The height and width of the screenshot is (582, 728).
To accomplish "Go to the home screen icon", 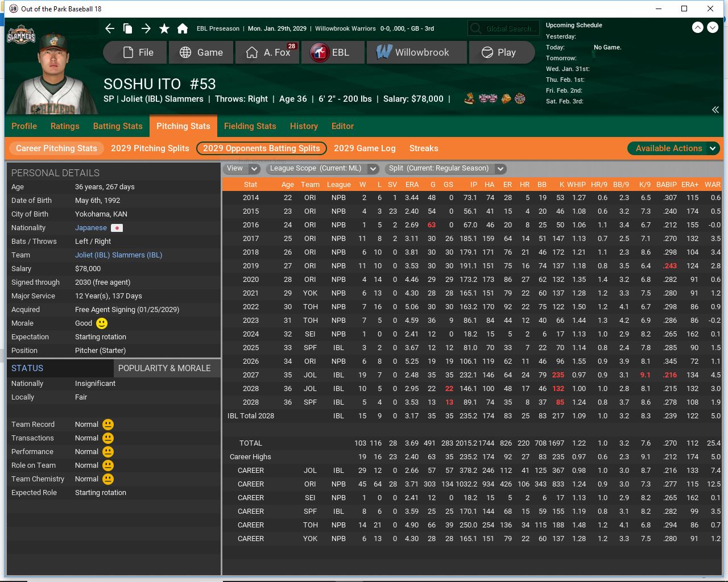I will coord(183,28).
